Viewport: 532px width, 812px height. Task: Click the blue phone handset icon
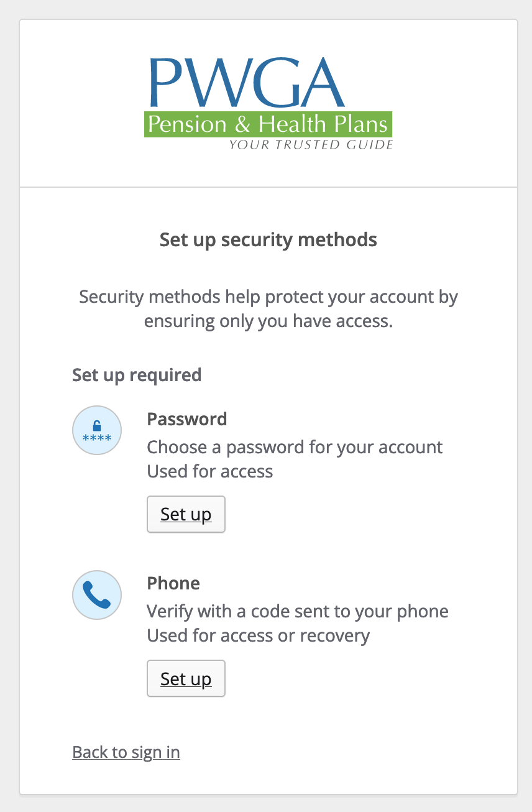97,595
